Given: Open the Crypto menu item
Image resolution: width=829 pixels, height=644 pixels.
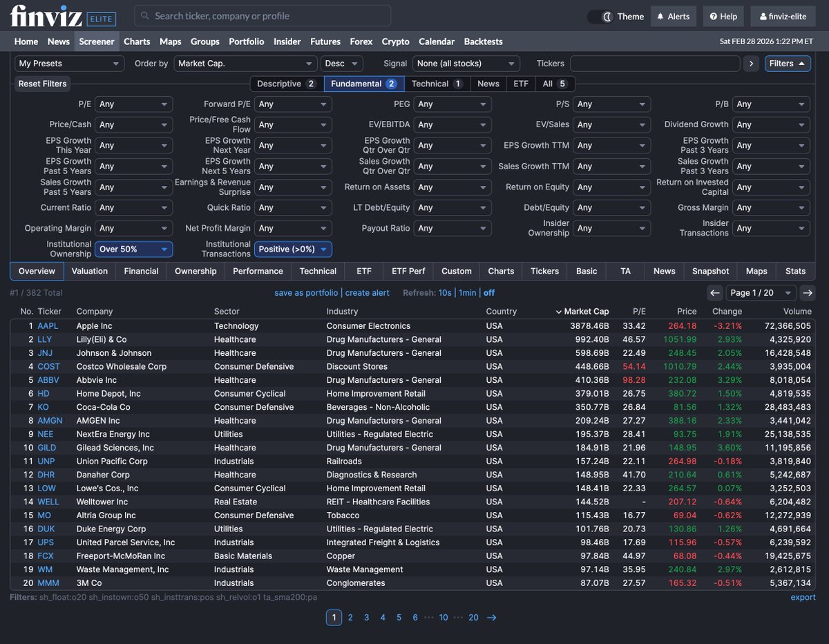Looking at the screenshot, I should pyautogui.click(x=396, y=41).
